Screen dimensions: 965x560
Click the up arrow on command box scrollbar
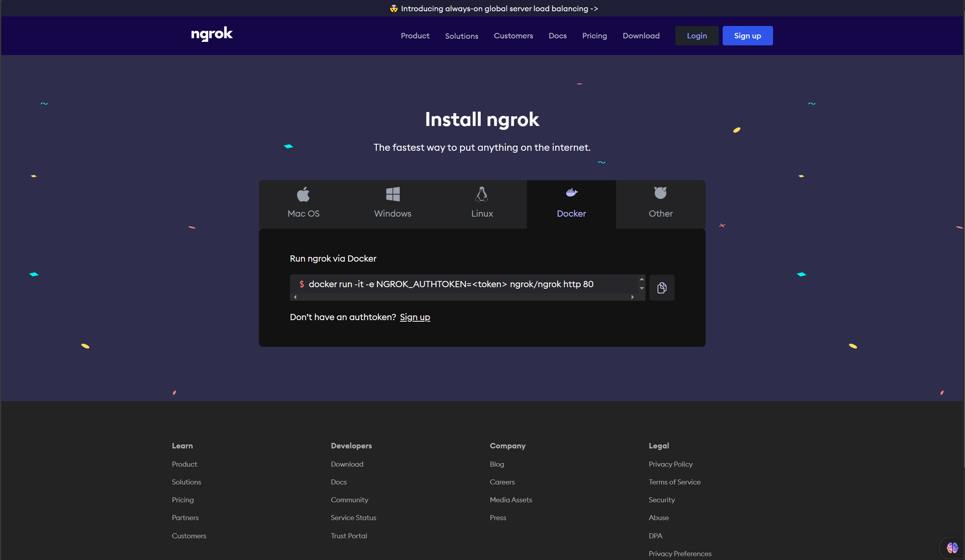click(642, 279)
